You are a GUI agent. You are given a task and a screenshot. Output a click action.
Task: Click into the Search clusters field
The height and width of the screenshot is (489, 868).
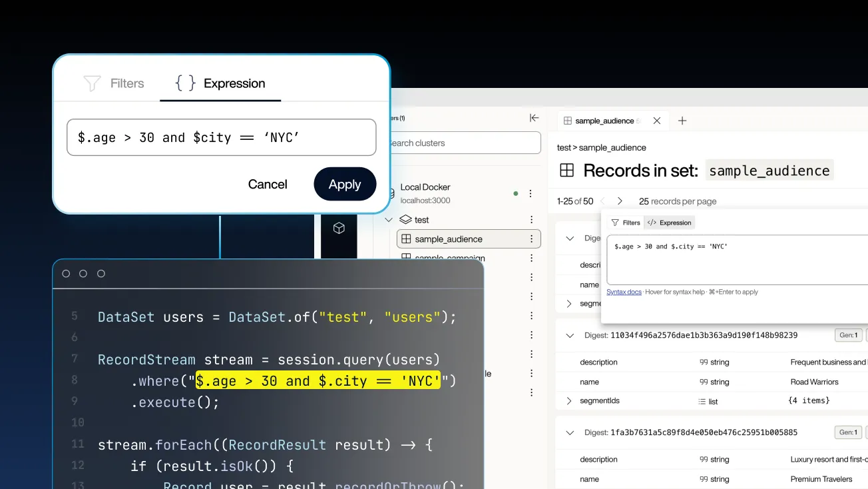pos(466,143)
